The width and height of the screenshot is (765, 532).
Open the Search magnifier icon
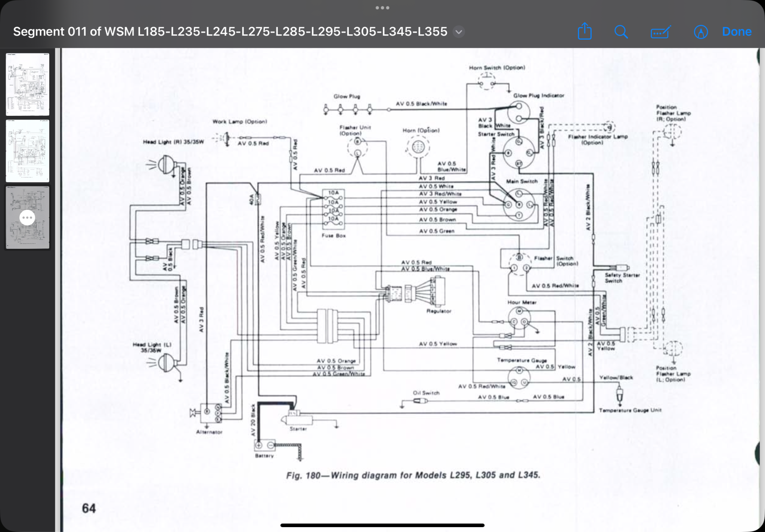[x=621, y=32]
